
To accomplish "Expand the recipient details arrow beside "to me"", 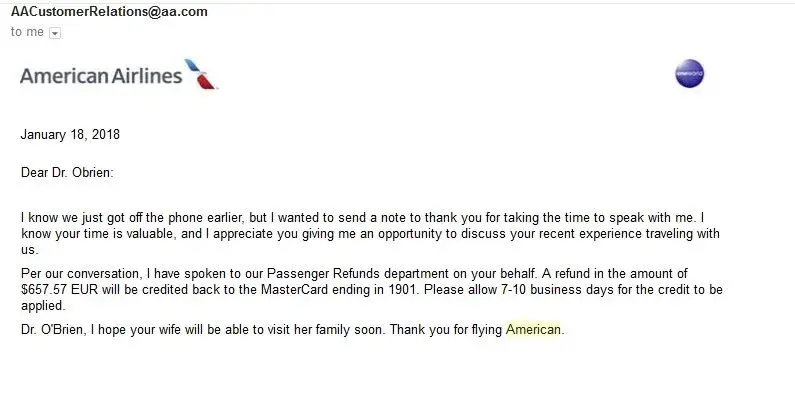I will tap(55, 32).
